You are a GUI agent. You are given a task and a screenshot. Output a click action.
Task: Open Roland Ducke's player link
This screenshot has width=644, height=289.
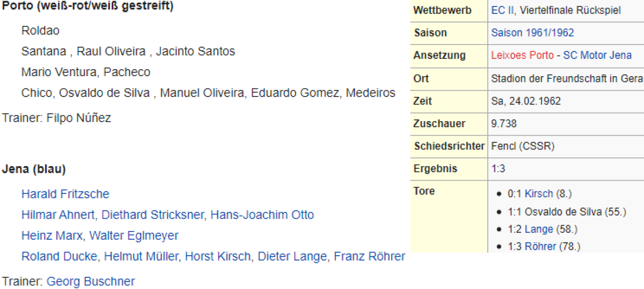(59, 256)
